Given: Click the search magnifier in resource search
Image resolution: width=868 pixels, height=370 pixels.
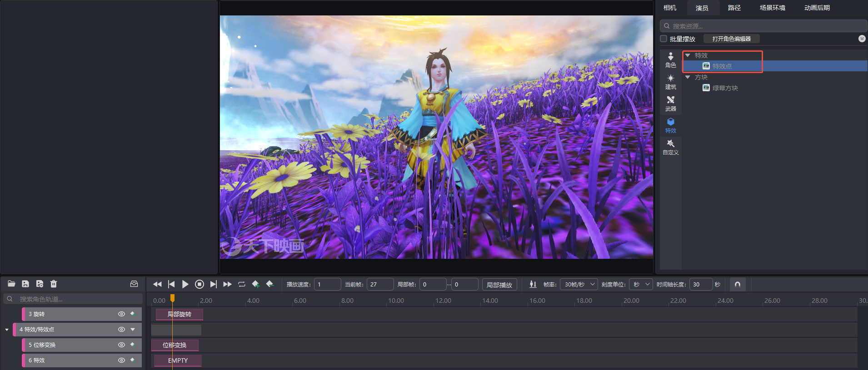Looking at the screenshot, I should (667, 26).
